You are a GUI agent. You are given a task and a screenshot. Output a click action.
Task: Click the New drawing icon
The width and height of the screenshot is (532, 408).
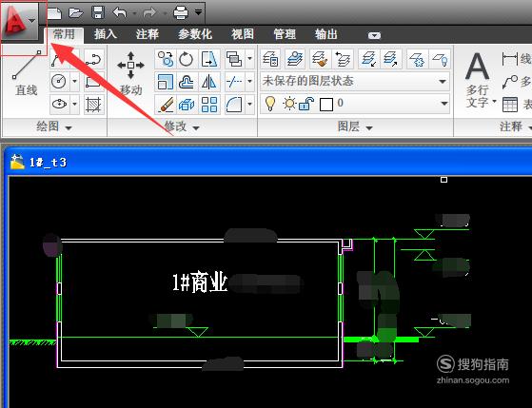tap(54, 13)
